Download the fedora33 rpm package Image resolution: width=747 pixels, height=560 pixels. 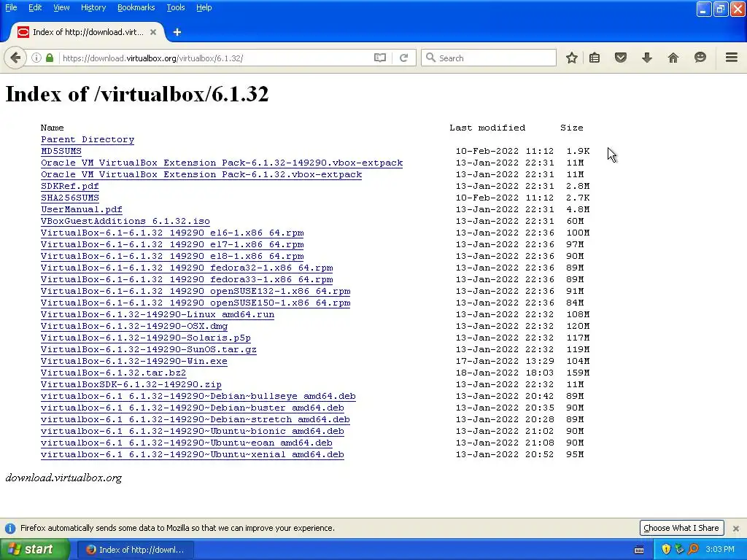click(x=187, y=279)
